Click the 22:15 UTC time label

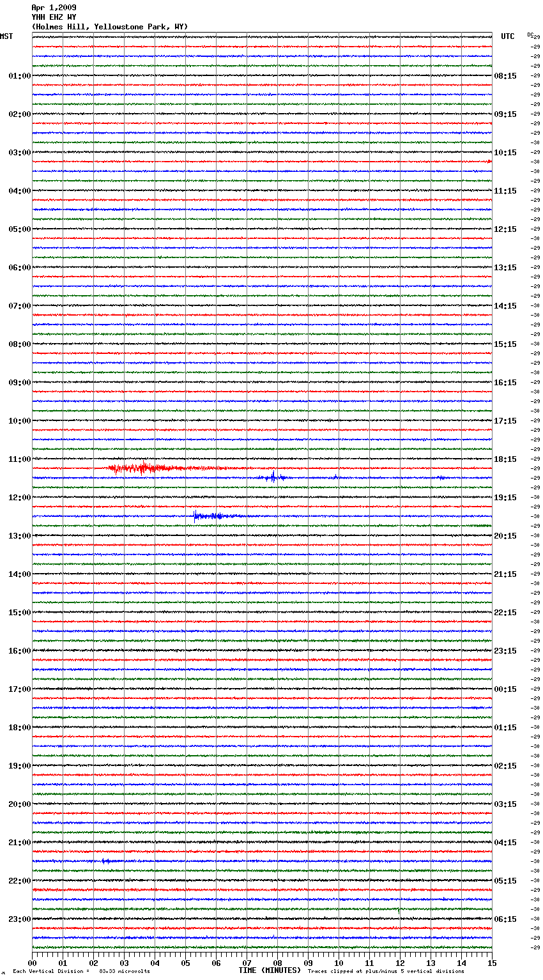pos(505,613)
